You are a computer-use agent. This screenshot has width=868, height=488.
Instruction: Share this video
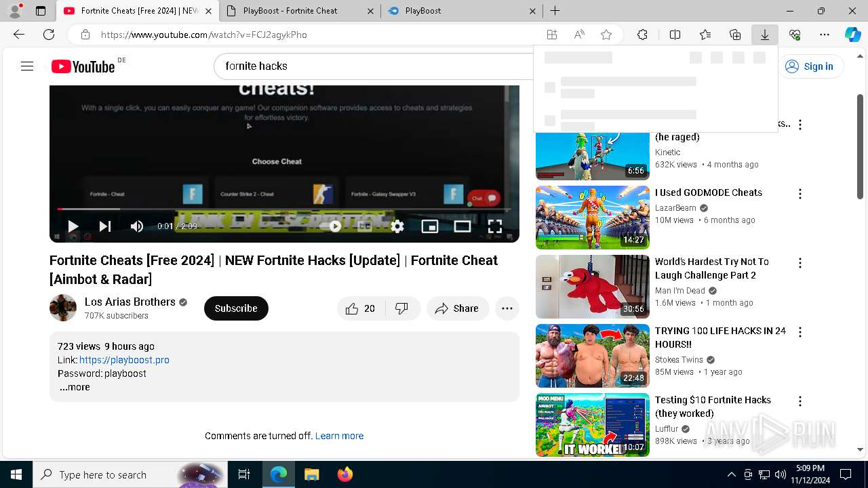click(458, 308)
